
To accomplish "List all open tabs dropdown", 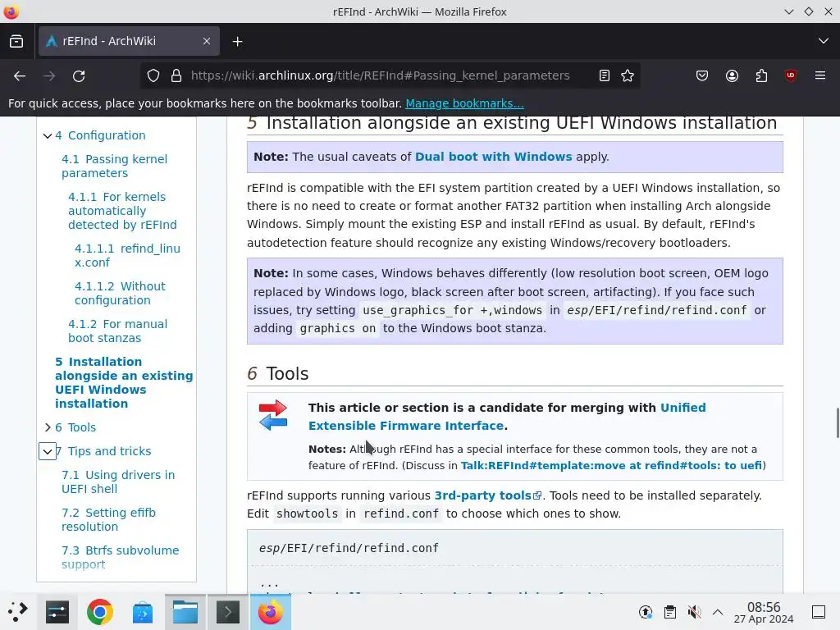I will (824, 41).
